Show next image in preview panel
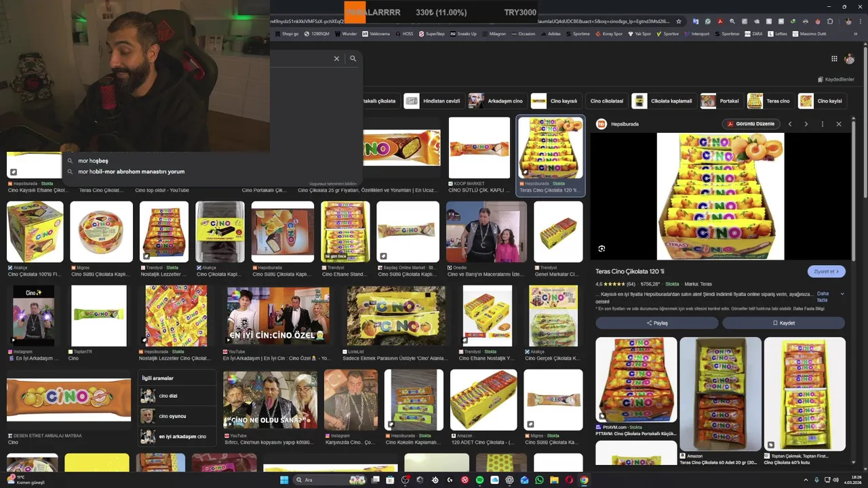Screen dimensions: 868x488 [x=806, y=124]
